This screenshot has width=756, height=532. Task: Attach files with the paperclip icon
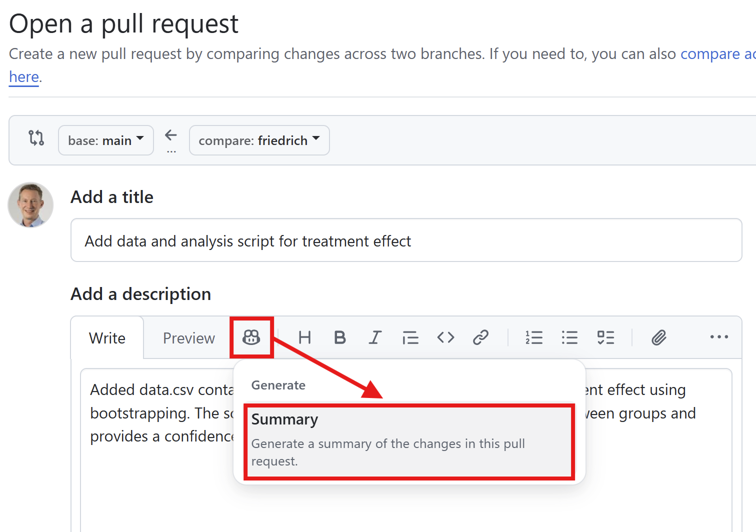659,337
